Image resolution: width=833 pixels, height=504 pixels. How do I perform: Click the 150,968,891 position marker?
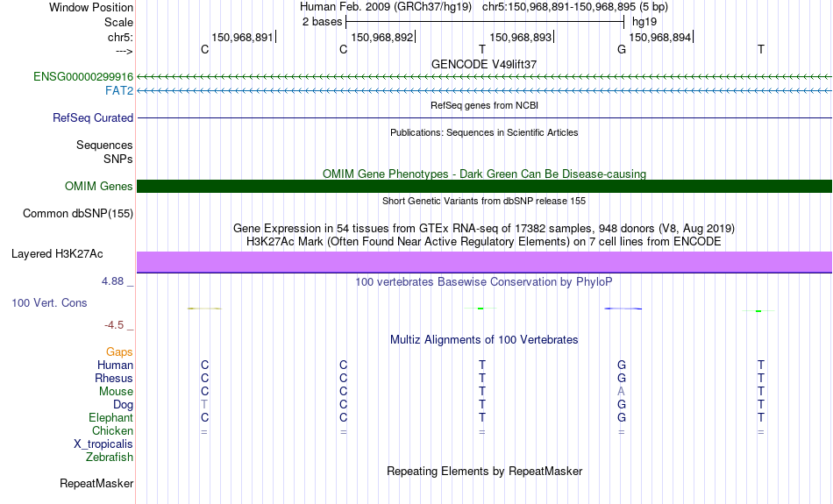coord(242,37)
